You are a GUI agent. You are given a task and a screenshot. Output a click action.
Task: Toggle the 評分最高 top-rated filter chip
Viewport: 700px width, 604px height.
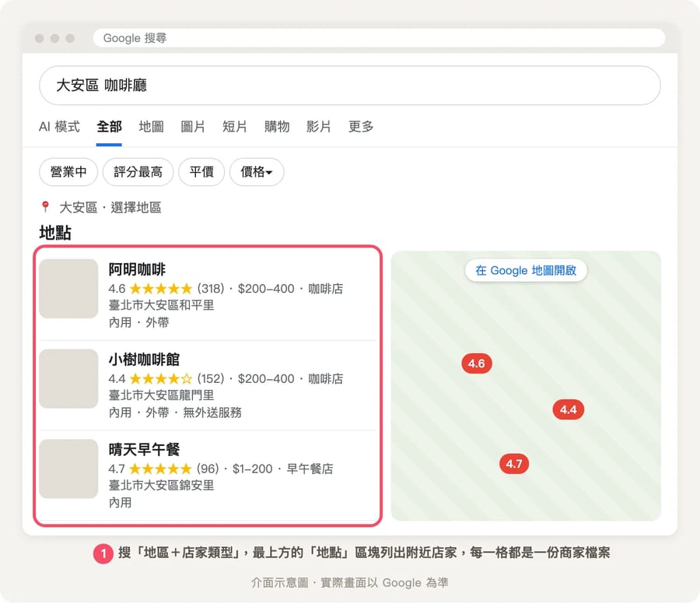[x=138, y=171]
